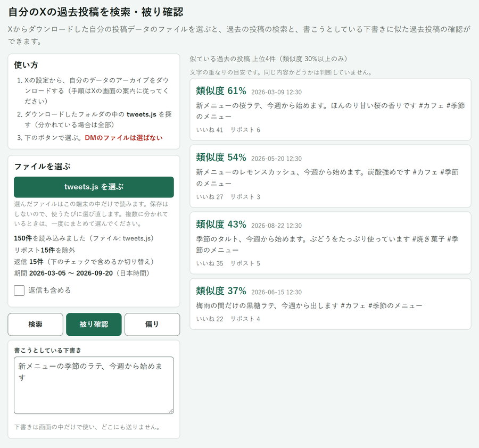Screen dimensions: 479x448
Task: Click the '使い方' heading
Action: (26, 65)
